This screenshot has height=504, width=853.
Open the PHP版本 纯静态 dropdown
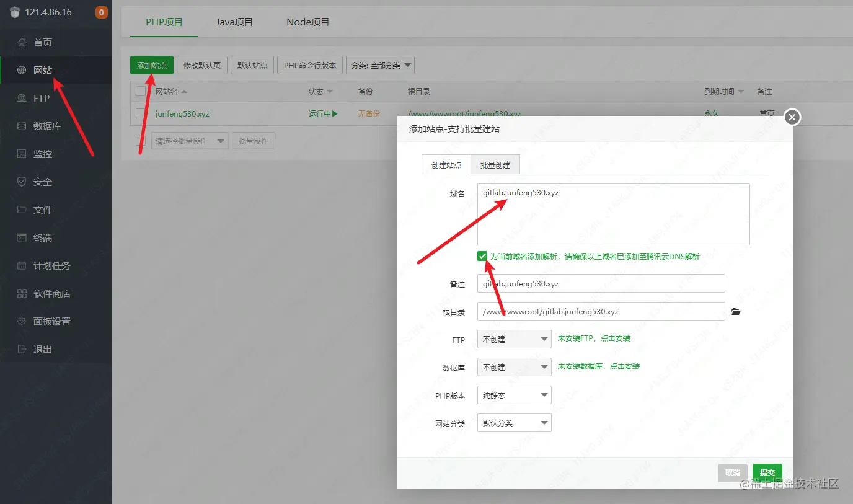pyautogui.click(x=515, y=395)
